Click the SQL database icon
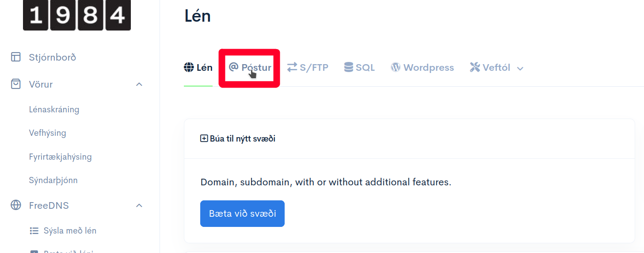The width and height of the screenshot is (644, 253). 349,67
